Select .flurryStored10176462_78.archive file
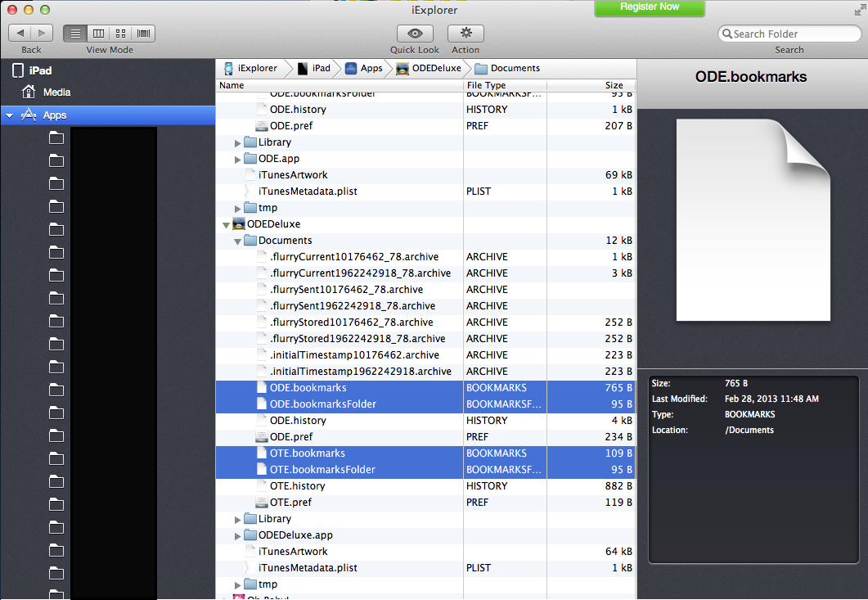The width and height of the screenshot is (868, 600). pos(425,322)
